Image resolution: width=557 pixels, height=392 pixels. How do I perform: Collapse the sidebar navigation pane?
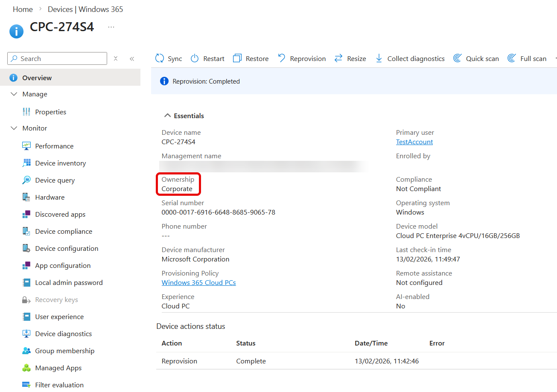point(132,58)
